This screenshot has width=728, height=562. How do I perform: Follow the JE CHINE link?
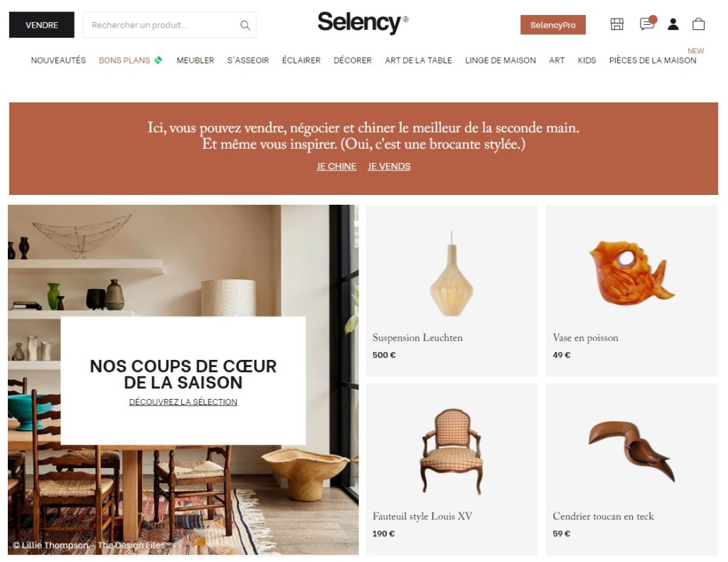[x=336, y=166]
